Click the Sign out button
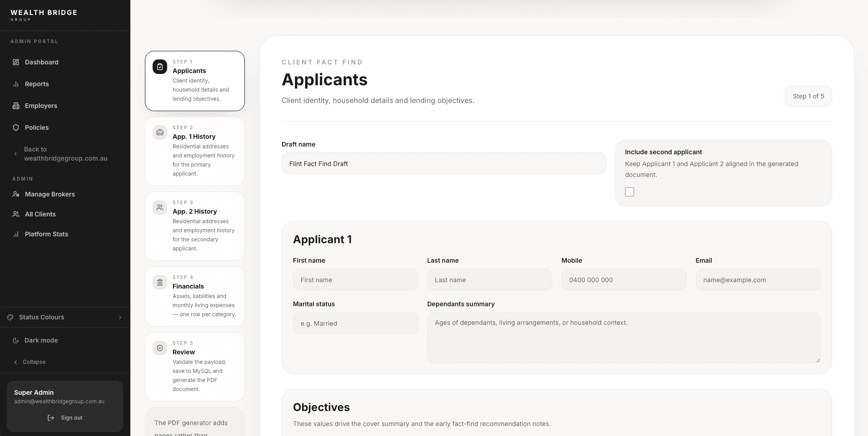This screenshot has height=436, width=868. [x=65, y=418]
